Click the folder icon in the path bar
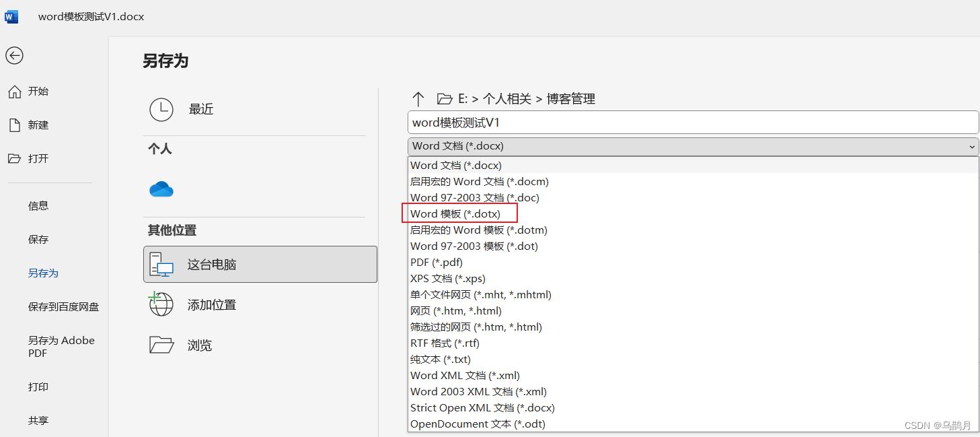Viewport: 980px width, 437px height. [x=445, y=99]
